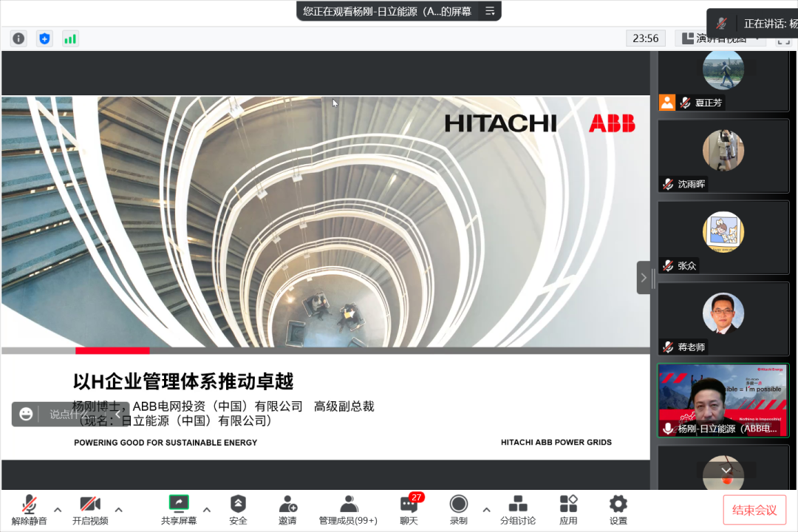This screenshot has width=798, height=532.
Task: Collapse the quick chat bar arrow
Action: pos(118,414)
